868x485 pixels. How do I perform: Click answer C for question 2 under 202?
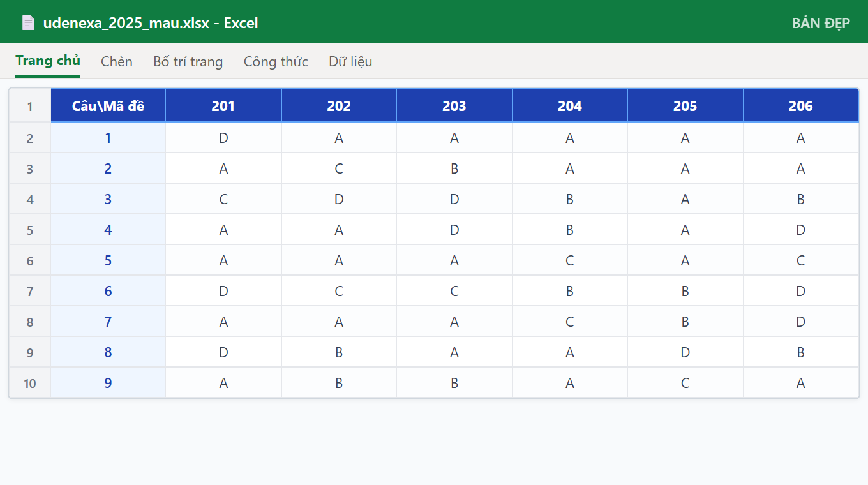pyautogui.click(x=339, y=168)
